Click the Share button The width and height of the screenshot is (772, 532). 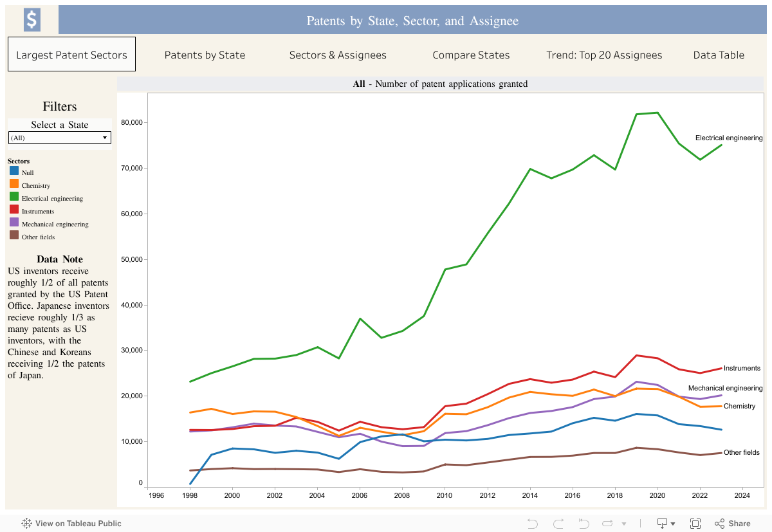[x=732, y=524]
